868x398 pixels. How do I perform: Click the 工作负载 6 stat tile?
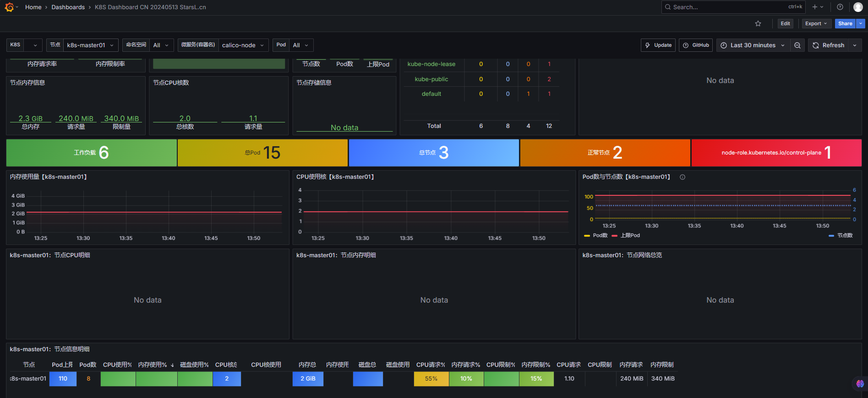tap(92, 153)
